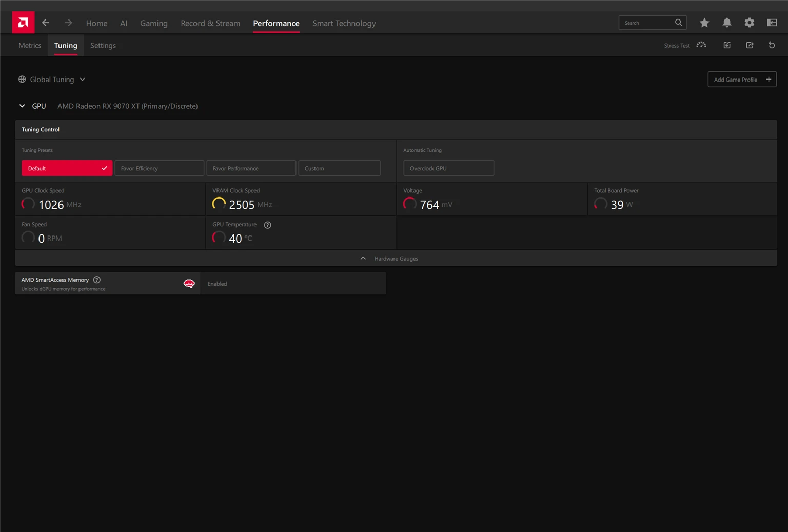Screen dimensions: 788x532
Task: Enable Overclock GPU automatic tuning
Action: click(x=448, y=168)
